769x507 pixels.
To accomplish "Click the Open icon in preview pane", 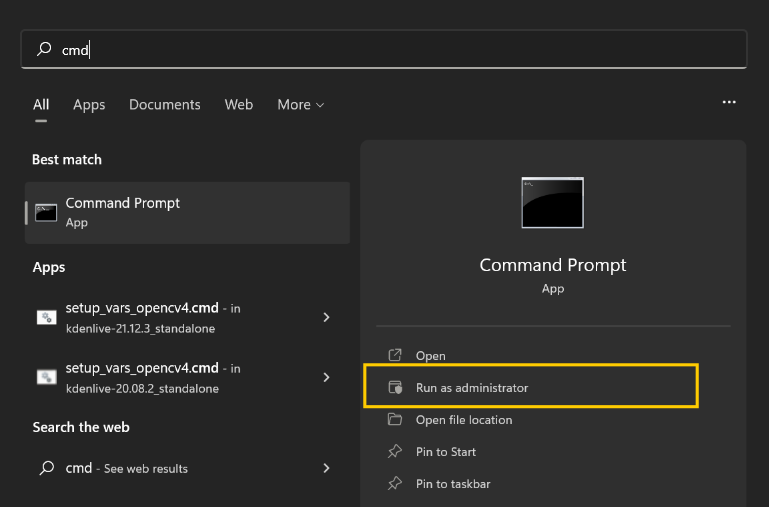I will pos(395,355).
